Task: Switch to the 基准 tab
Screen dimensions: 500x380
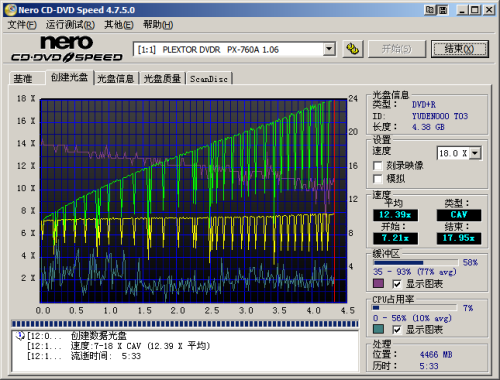Action: coord(27,79)
